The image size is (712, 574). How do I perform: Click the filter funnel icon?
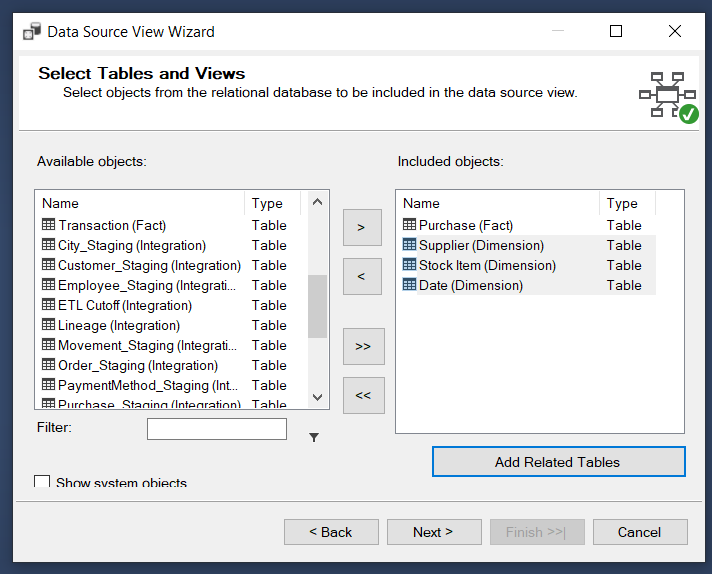tap(314, 437)
